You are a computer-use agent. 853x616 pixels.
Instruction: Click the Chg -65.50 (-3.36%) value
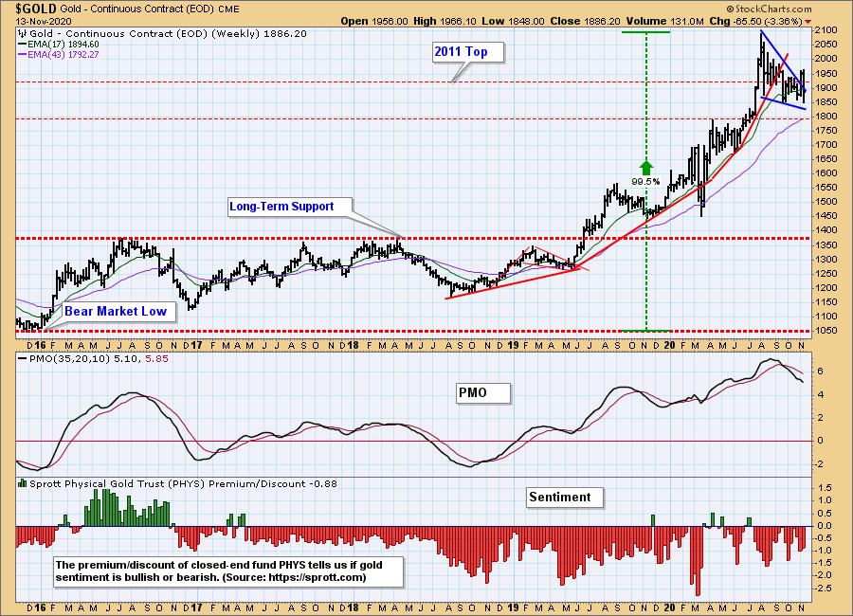pyautogui.click(x=755, y=21)
